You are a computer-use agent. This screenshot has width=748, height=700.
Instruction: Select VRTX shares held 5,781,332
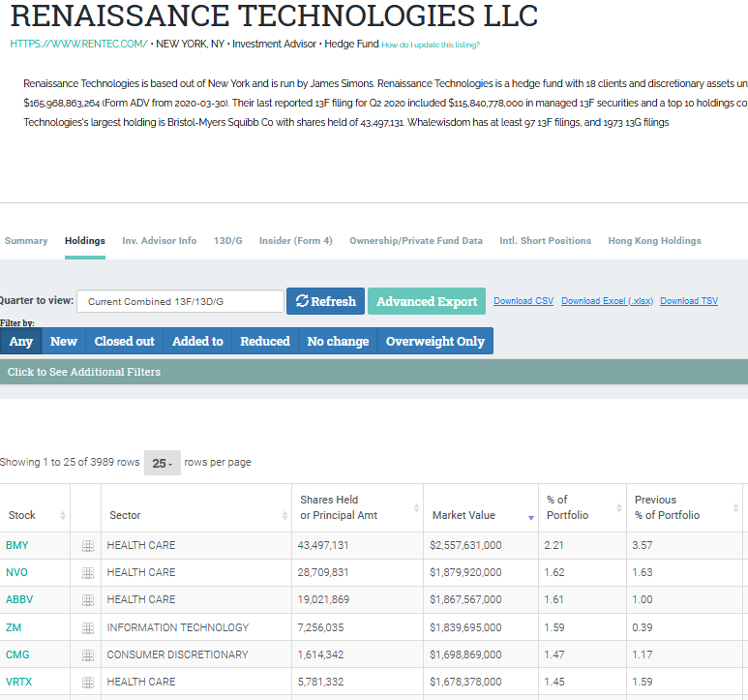pos(320,683)
